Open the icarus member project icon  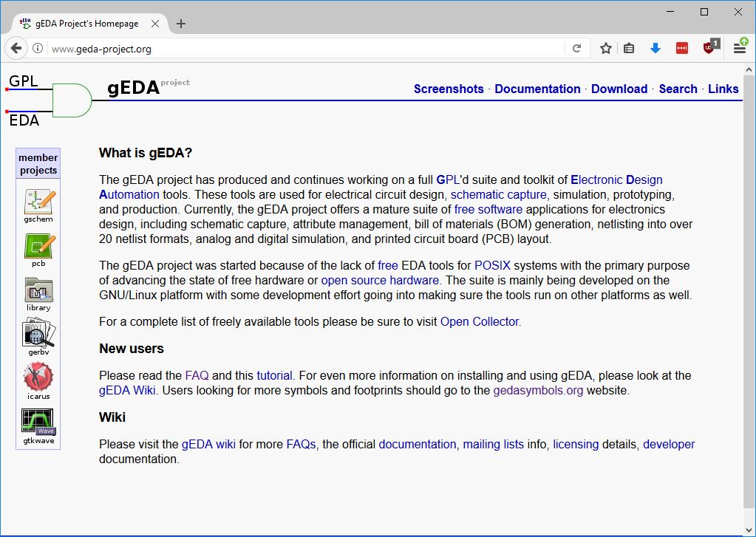[x=38, y=381]
